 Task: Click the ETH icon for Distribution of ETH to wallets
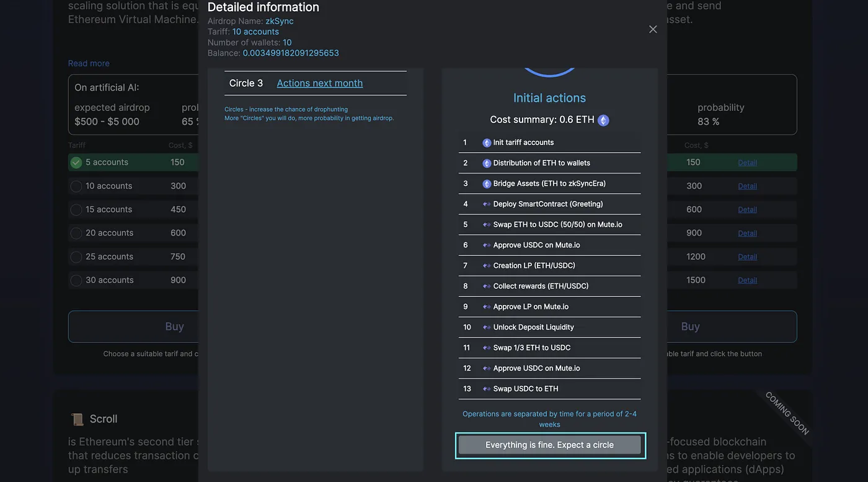[487, 163]
